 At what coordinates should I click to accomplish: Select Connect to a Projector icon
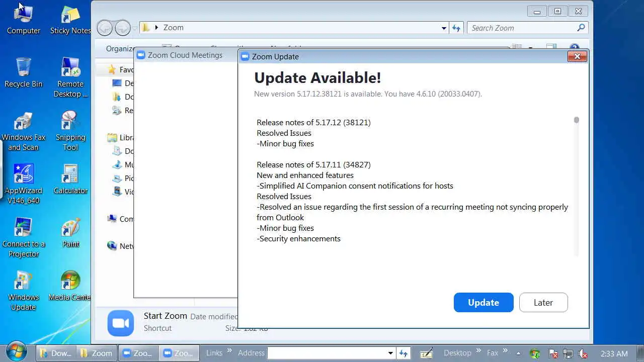[x=23, y=238]
